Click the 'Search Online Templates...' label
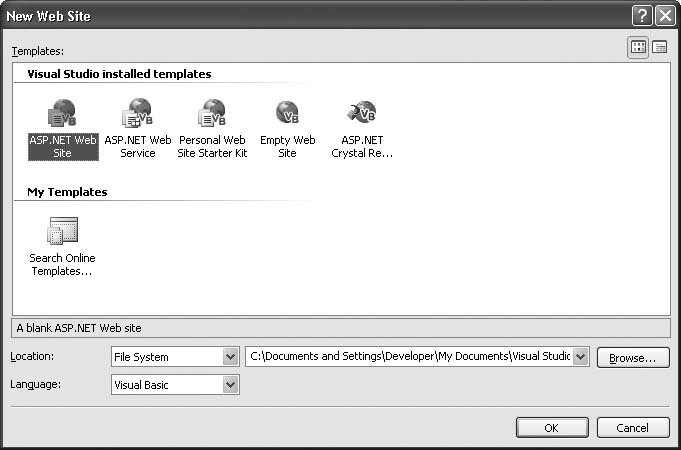The image size is (681, 450). pyautogui.click(x=62, y=265)
